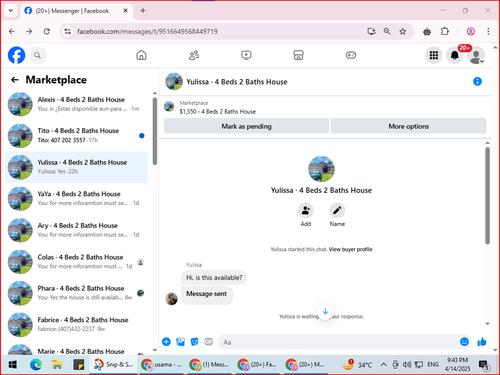Click the browser forward arrow

(x=29, y=31)
